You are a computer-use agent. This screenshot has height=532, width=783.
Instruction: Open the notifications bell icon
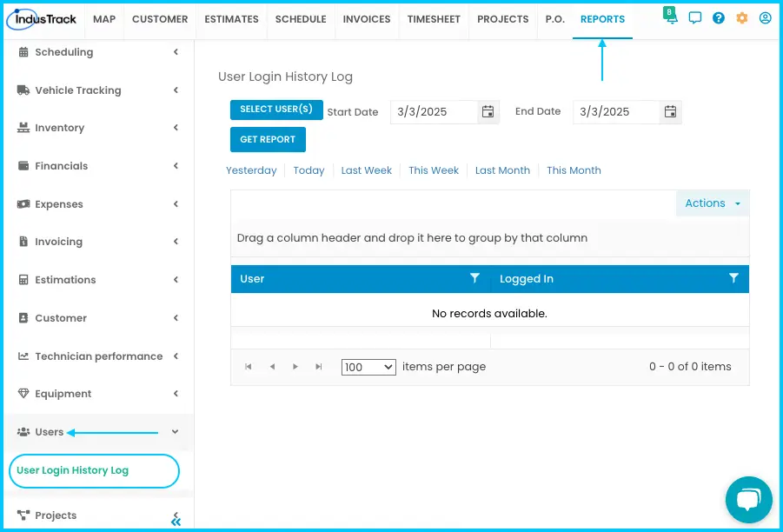tap(671, 17)
